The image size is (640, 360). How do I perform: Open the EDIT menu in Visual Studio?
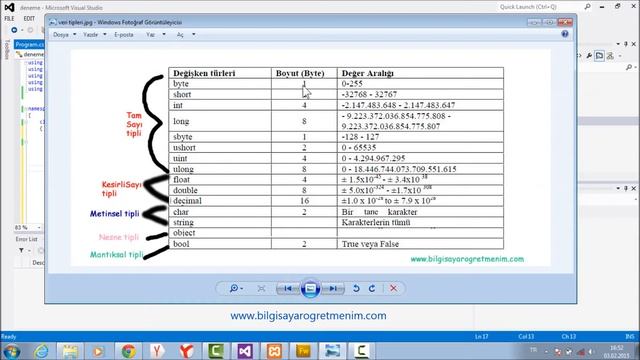point(29,19)
